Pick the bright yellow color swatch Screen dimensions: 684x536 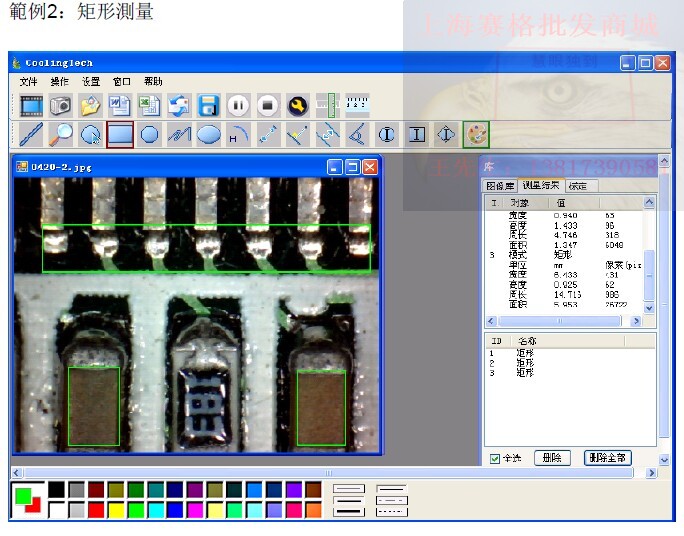click(116, 509)
